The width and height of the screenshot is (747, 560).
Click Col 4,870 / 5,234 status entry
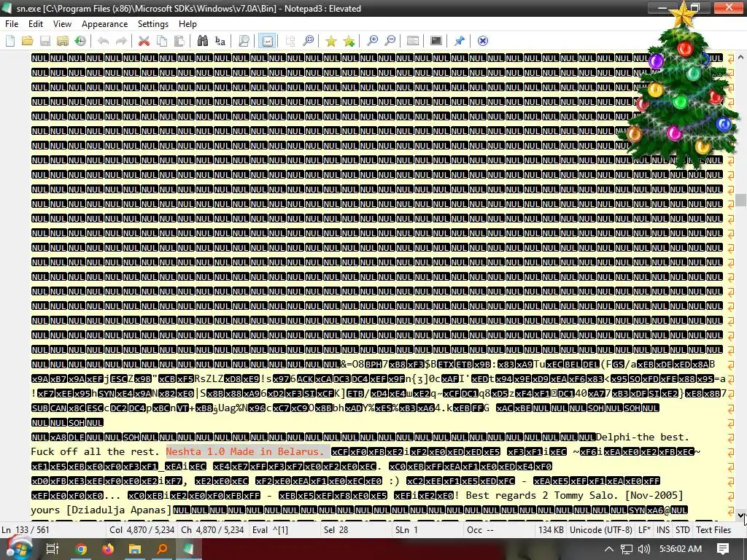tap(142, 530)
